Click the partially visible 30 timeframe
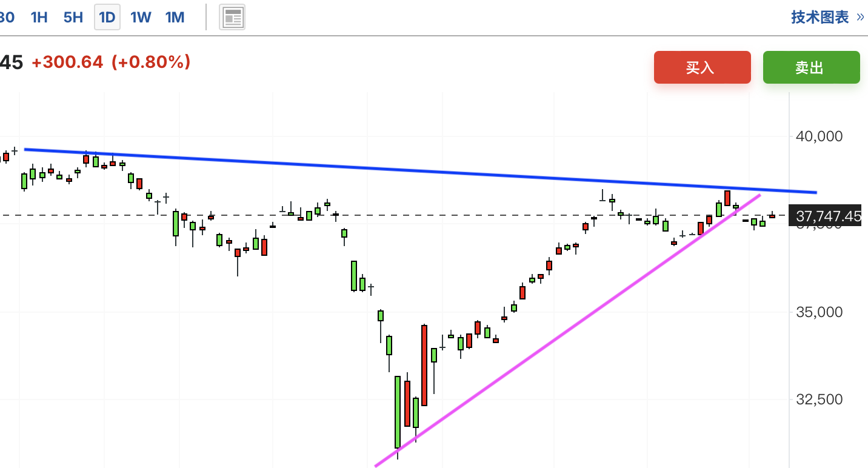The width and height of the screenshot is (868, 468). pyautogui.click(x=7, y=17)
